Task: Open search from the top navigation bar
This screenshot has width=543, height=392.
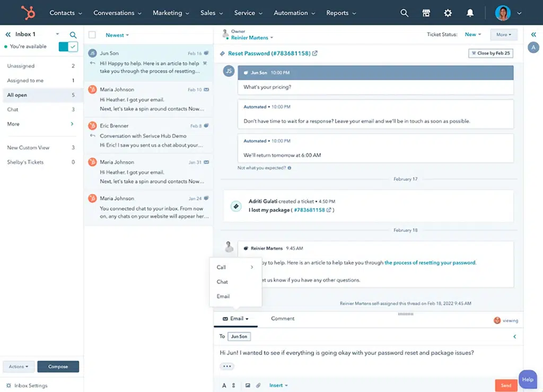Action: [404, 13]
